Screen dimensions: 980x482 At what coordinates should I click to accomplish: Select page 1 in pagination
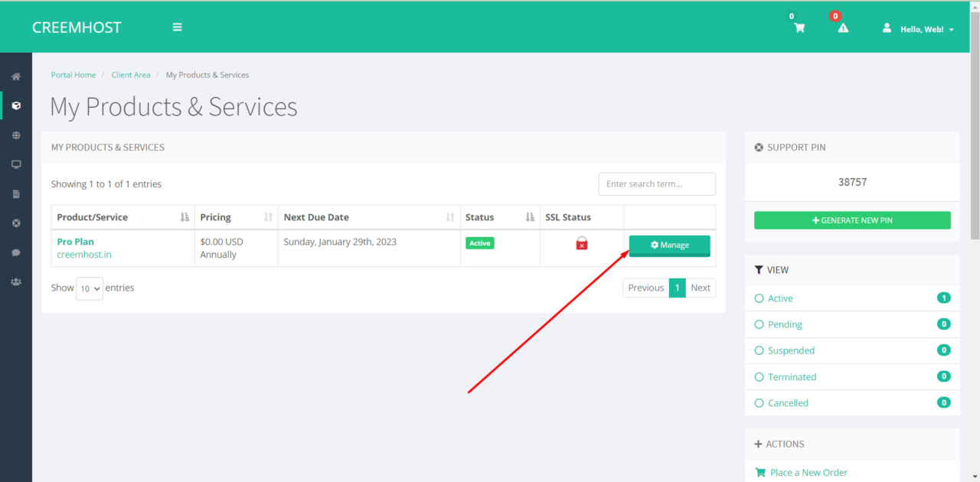click(x=677, y=288)
